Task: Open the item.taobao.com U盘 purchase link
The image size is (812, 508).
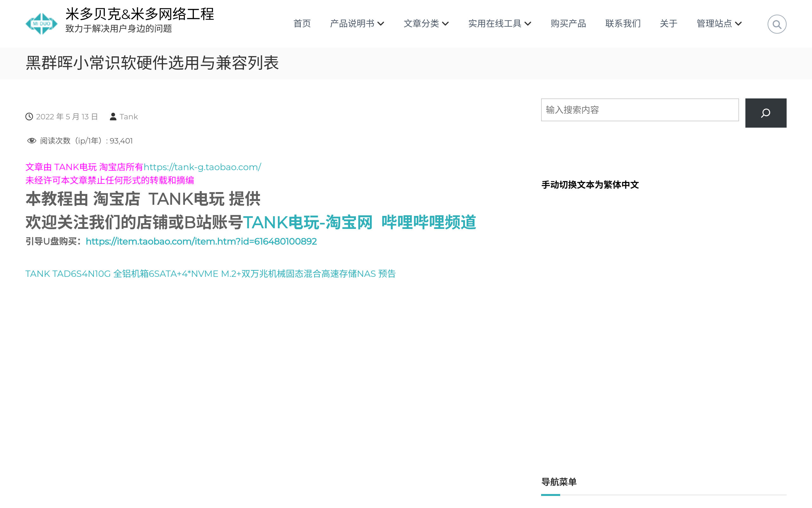Action: 201,241
